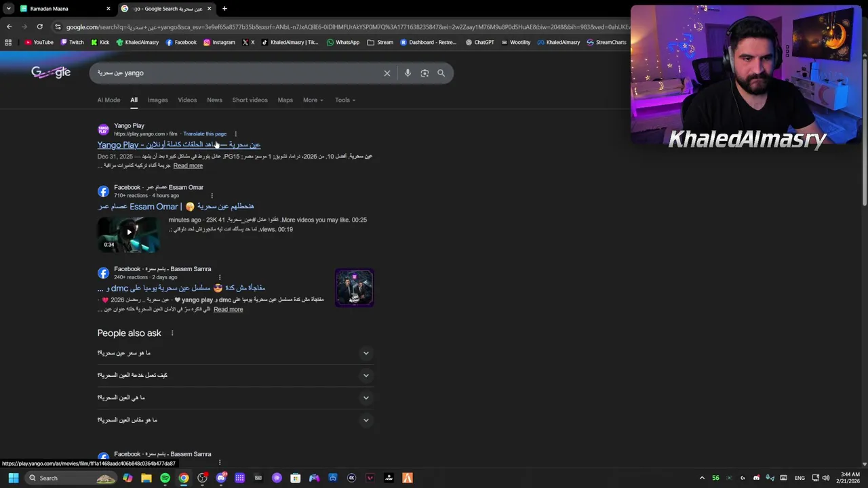The width and height of the screenshot is (868, 488).
Task: Open the ChatGPT bookmark
Action: click(x=479, y=42)
